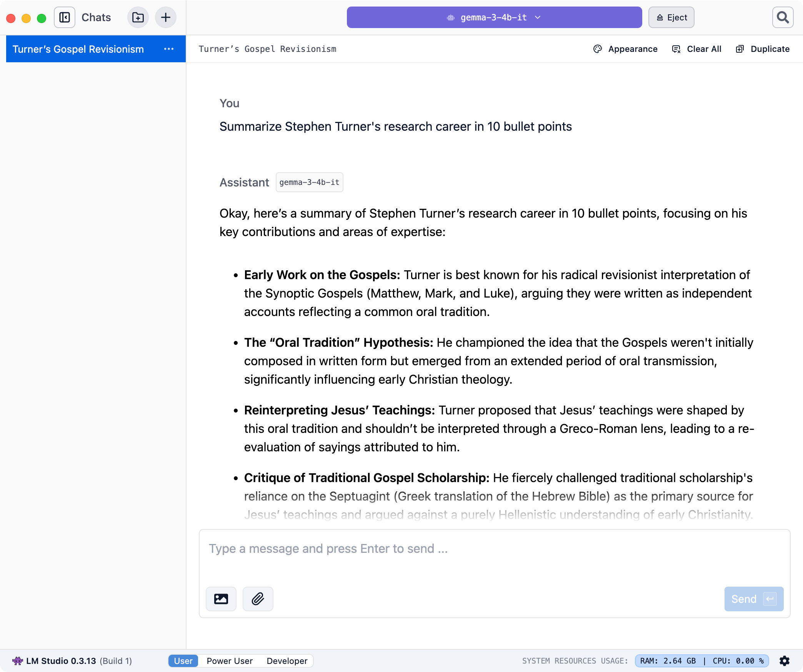The width and height of the screenshot is (803, 672).
Task: Collapse the chats sidebar panel icon
Action: point(65,17)
